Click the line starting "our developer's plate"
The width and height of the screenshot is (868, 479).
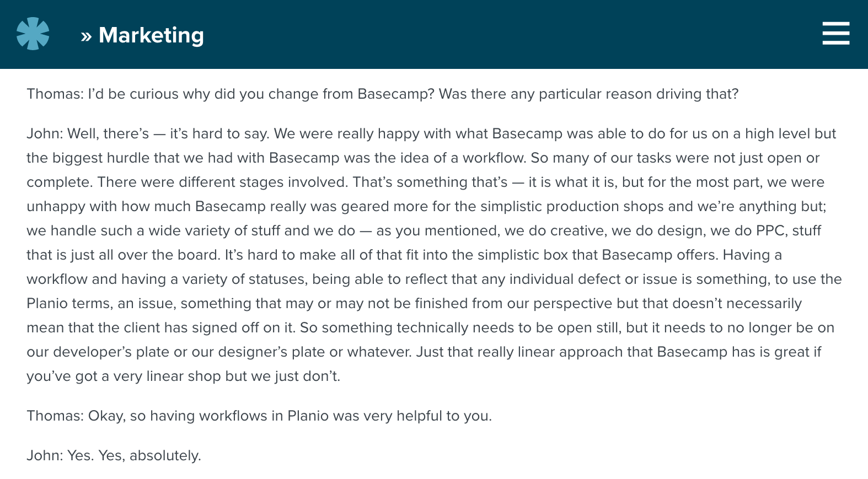click(424, 352)
